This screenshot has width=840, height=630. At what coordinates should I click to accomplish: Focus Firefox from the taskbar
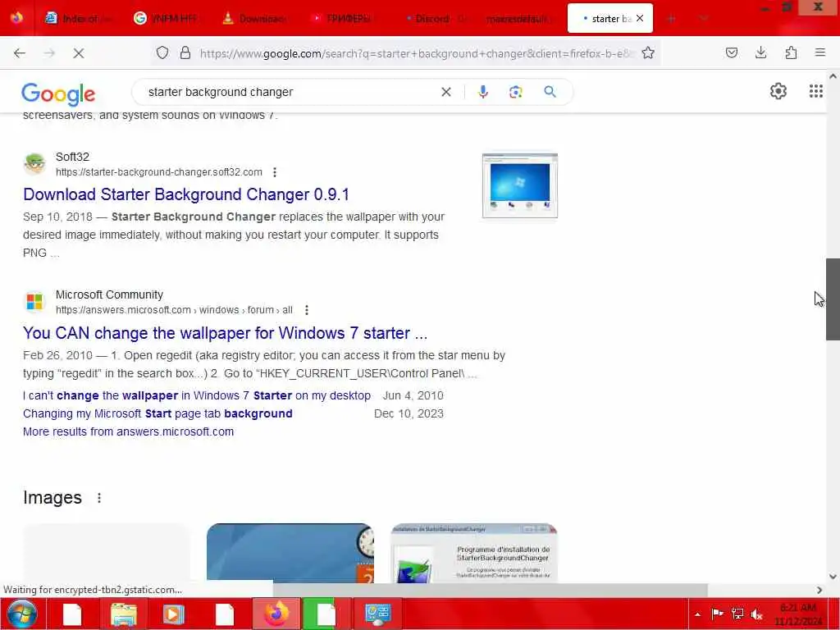point(276,614)
